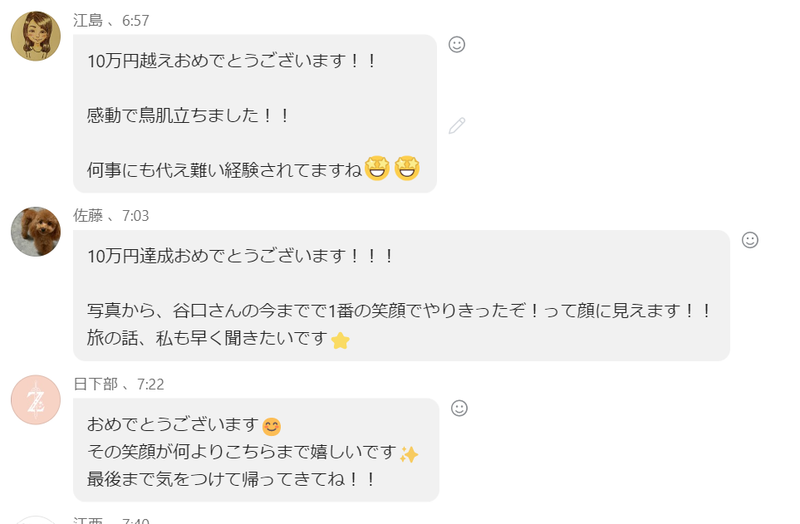Click the 7:22 message timestamp
Viewport: 800px width, 524px height.
(150, 384)
